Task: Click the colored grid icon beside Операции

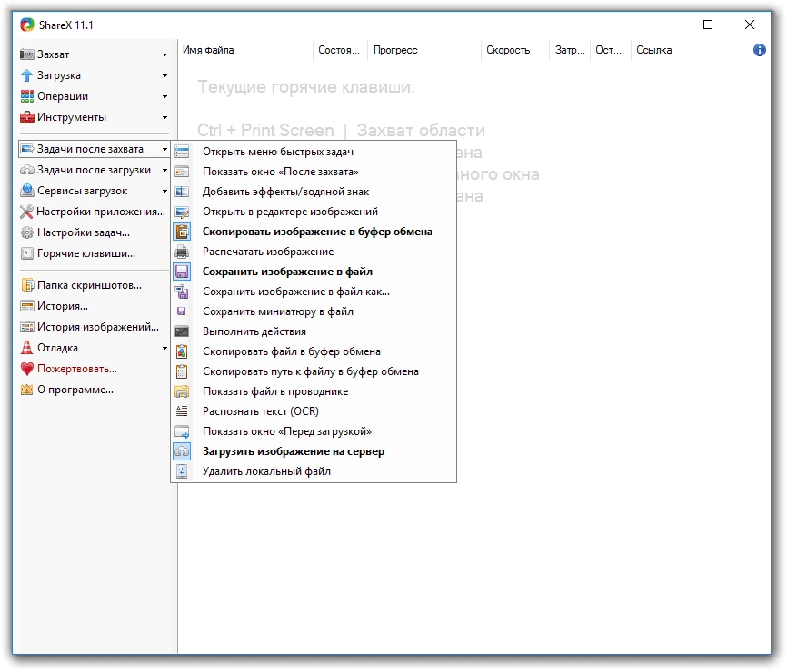Action: (26, 96)
